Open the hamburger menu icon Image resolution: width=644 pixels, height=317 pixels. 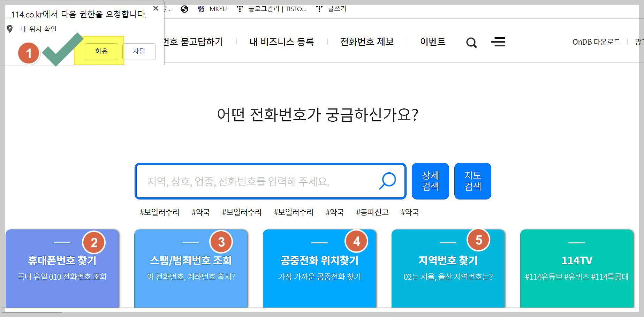point(498,42)
